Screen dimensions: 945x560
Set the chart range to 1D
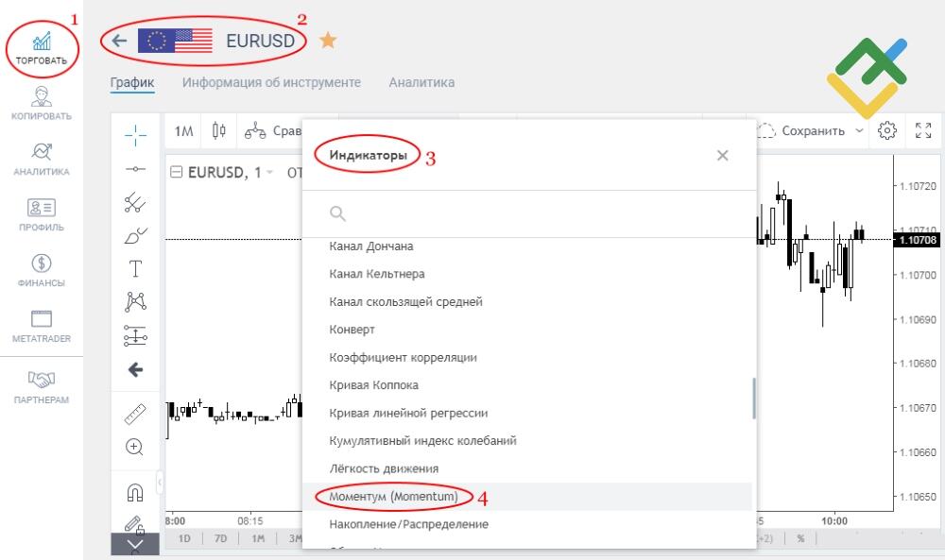184,538
